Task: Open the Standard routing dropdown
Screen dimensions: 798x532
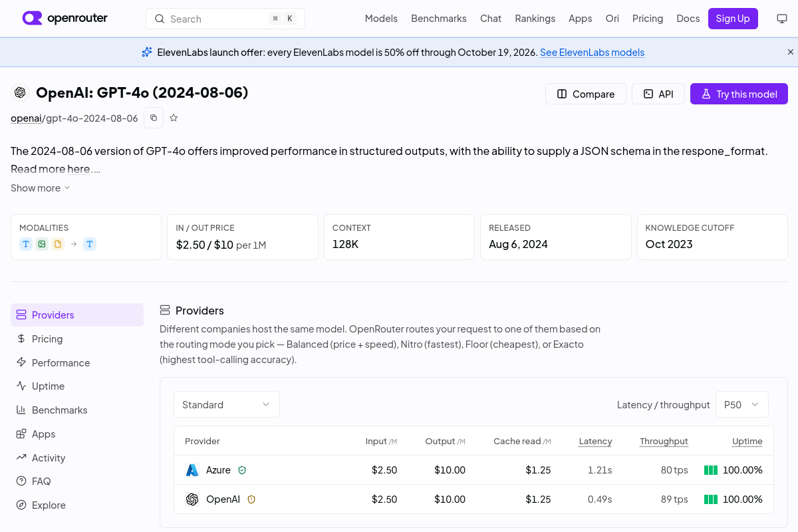Action: coord(227,404)
